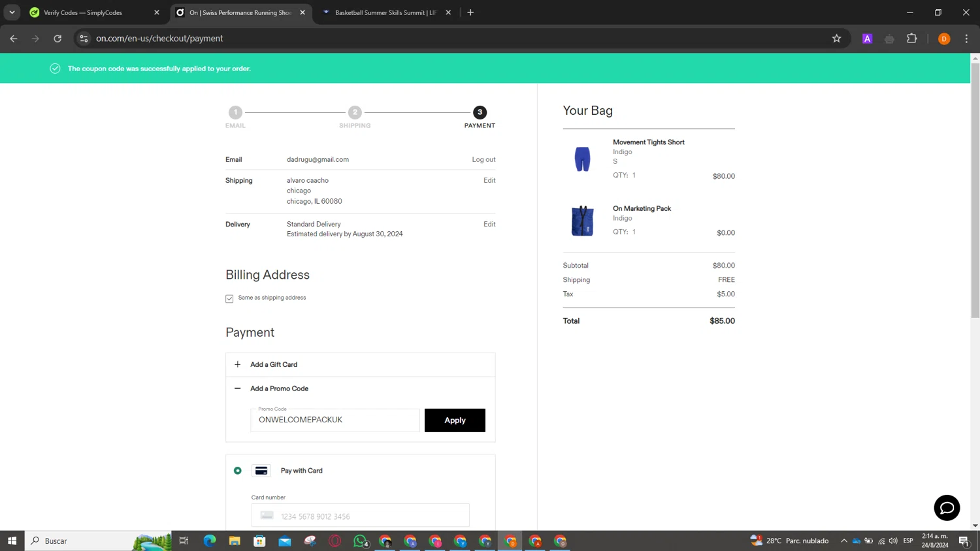Open the Extensions puzzle icon
The width and height of the screenshot is (980, 551).
tap(912, 39)
